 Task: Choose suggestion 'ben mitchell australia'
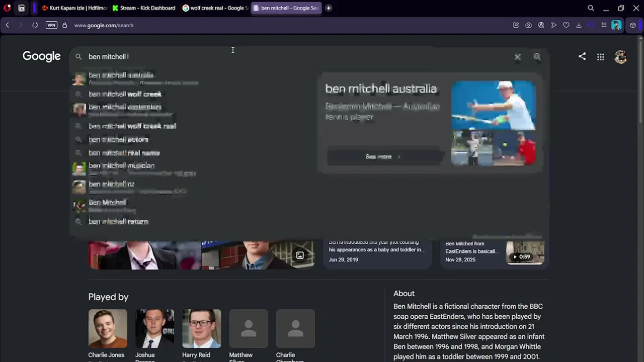tap(191, 78)
